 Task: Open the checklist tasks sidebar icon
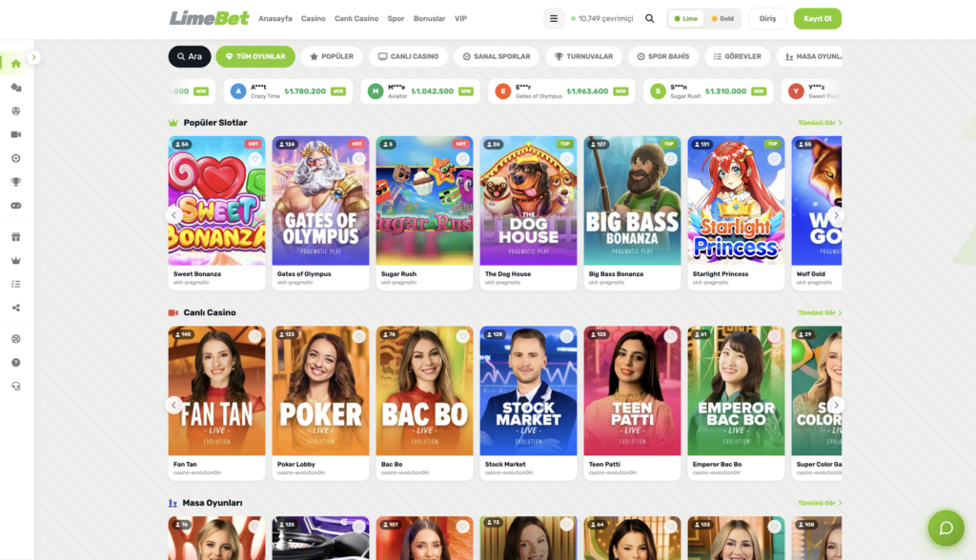[16, 285]
